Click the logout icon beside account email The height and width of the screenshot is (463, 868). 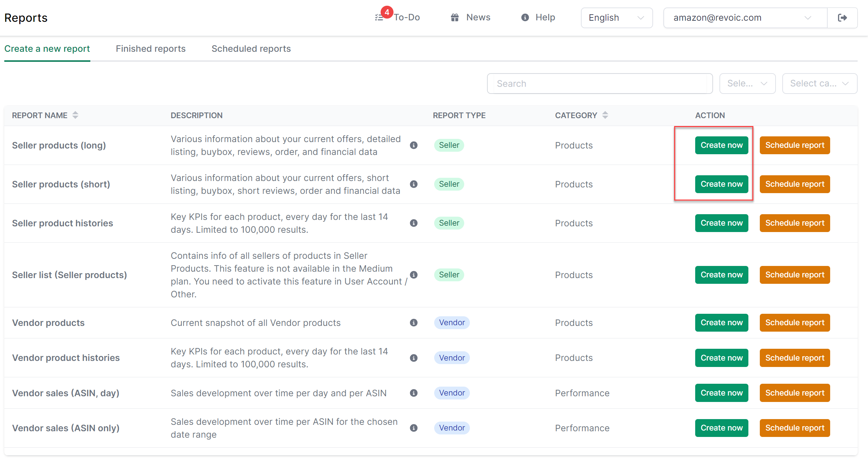point(842,17)
